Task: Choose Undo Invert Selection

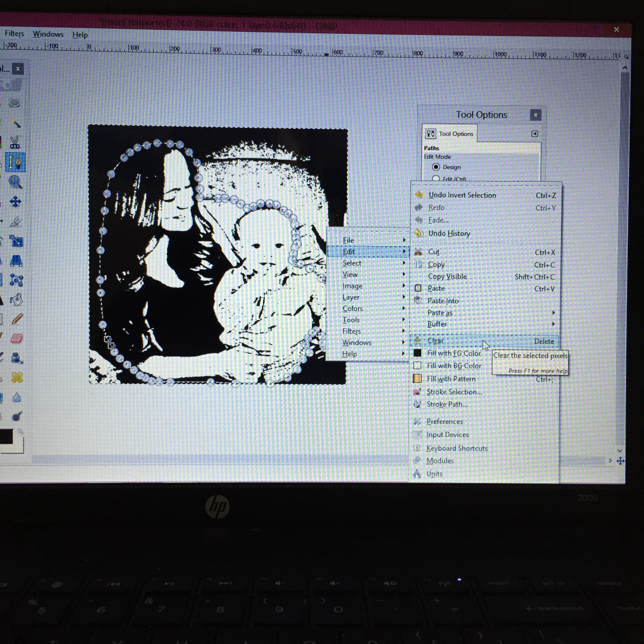Action: coord(486,195)
